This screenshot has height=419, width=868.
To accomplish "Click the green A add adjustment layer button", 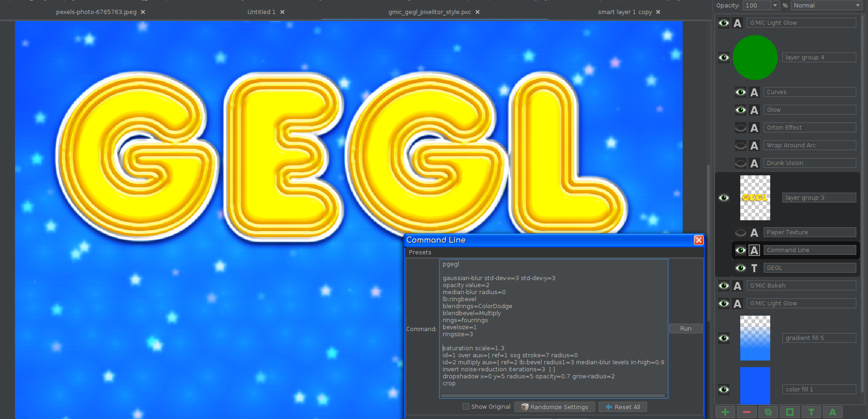I will (x=832, y=412).
